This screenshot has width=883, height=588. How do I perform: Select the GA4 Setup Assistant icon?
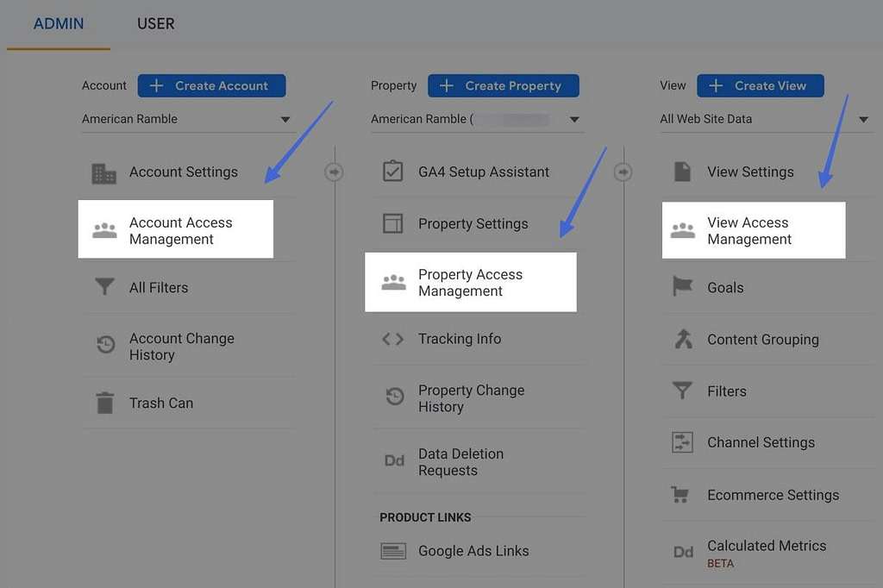(x=393, y=172)
